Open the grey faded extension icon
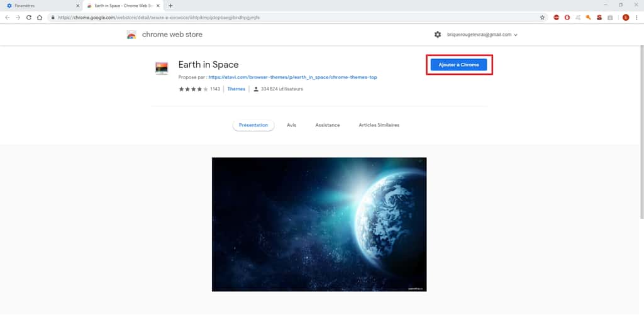This screenshot has height=332, width=644. 578,18
